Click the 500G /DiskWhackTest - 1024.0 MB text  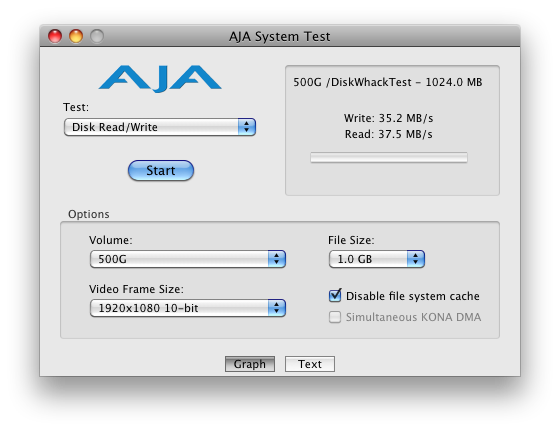pyautogui.click(x=388, y=82)
